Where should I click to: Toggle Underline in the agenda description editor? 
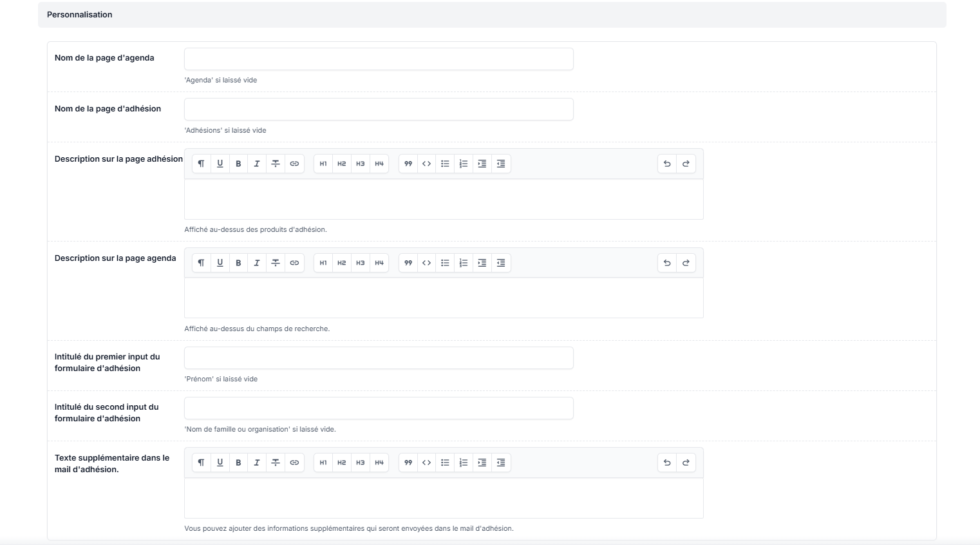[220, 263]
